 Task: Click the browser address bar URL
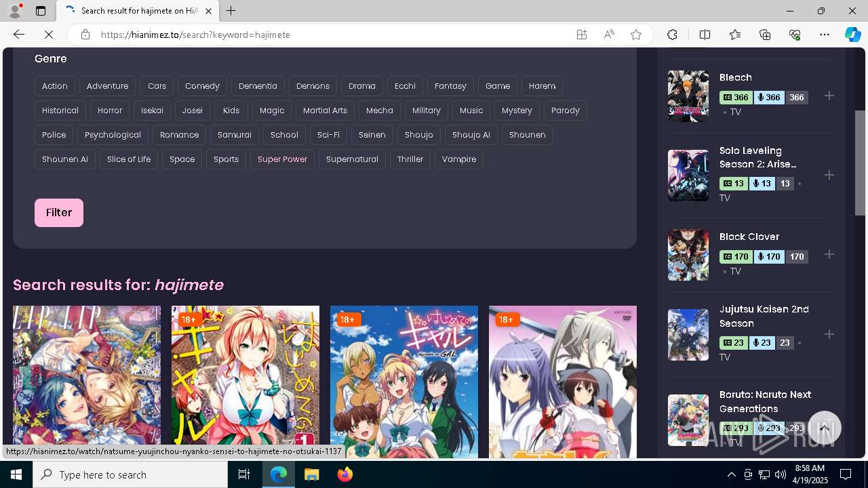[x=195, y=35]
